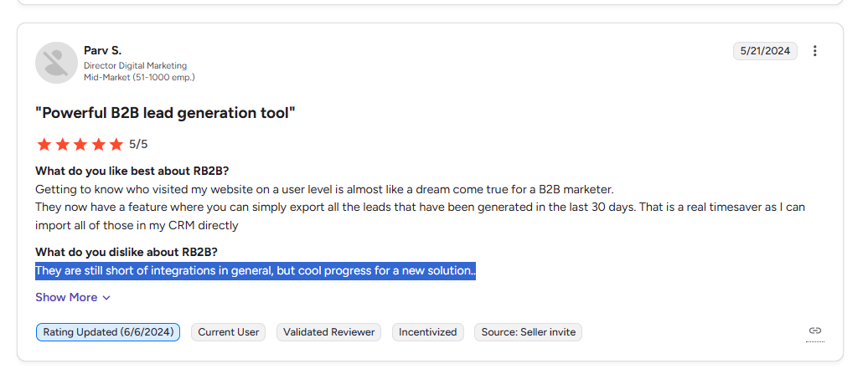Click heading "What do you like best about RB2B?"

click(x=132, y=171)
